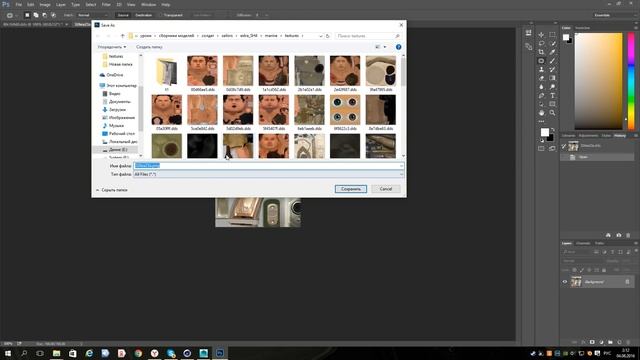Create a new layer in Layers panel
Image resolution: width=640 pixels, height=360 pixels.
click(x=619, y=342)
